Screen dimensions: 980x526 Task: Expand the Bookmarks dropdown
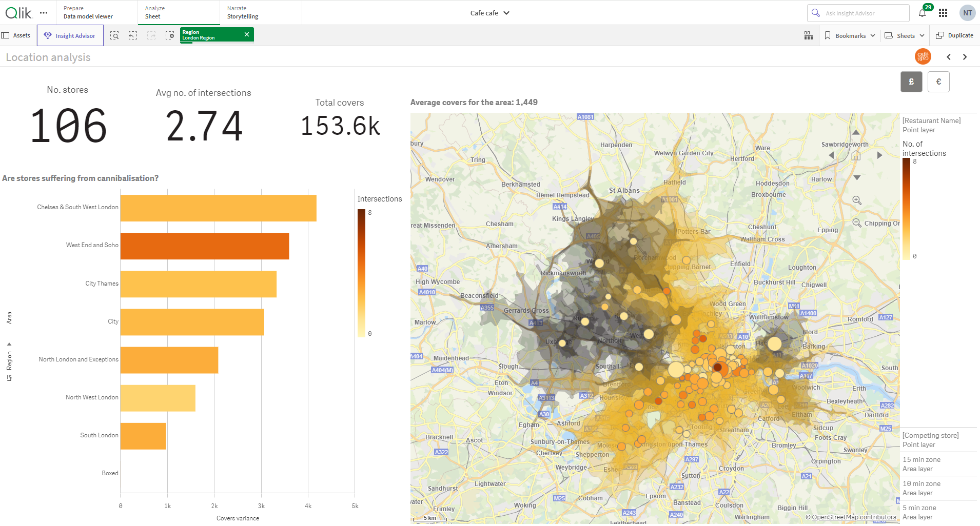pyautogui.click(x=850, y=35)
